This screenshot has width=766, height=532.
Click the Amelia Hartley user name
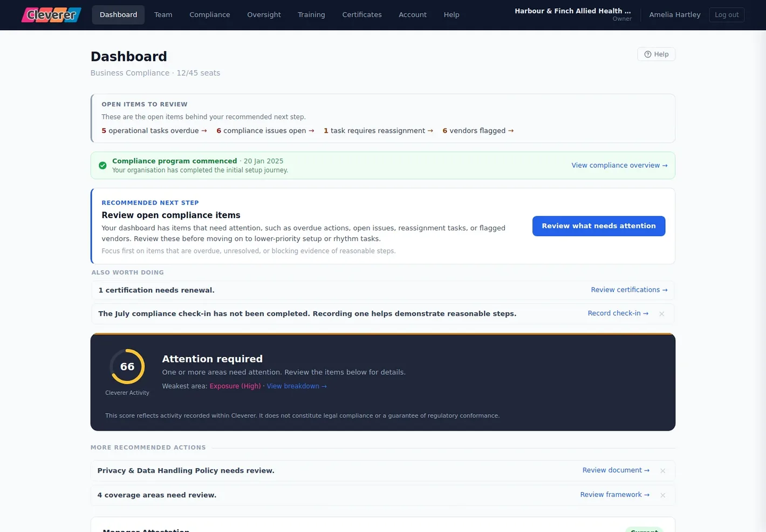pyautogui.click(x=675, y=15)
